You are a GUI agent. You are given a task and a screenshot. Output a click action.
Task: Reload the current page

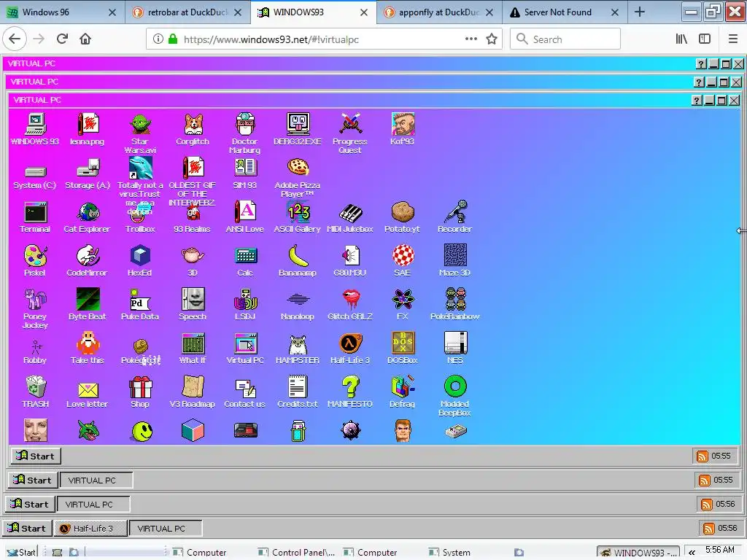click(x=63, y=39)
